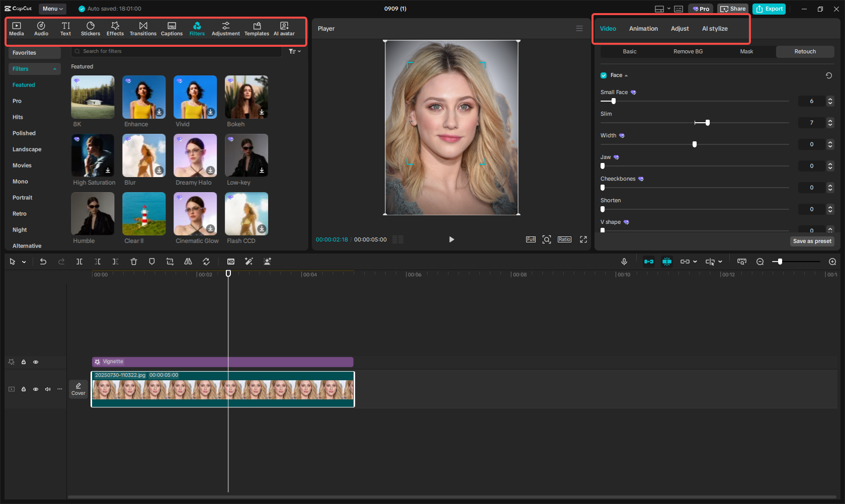
Task: Hide the Vignette effect track
Action: [x=36, y=362]
